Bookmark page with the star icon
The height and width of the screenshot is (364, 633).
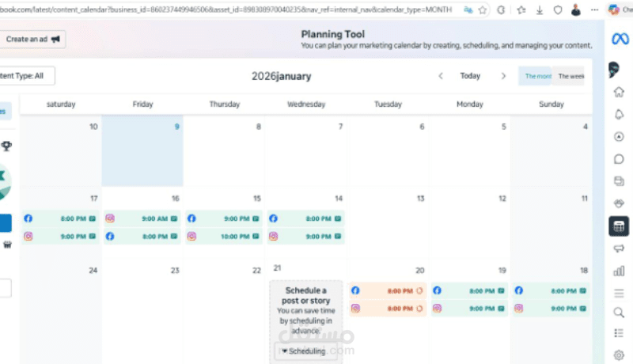[x=483, y=10]
